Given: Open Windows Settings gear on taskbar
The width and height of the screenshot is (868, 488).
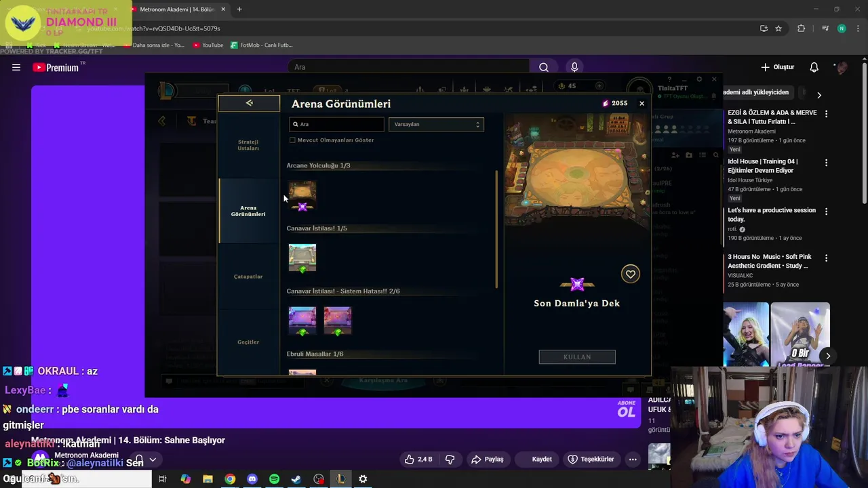Looking at the screenshot, I should coord(363,479).
